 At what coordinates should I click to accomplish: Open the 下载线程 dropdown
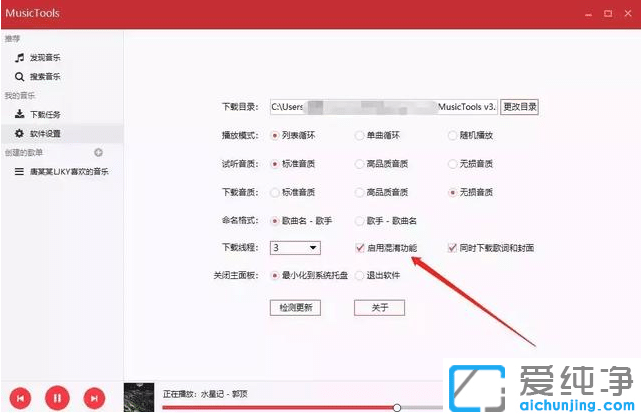[295, 248]
